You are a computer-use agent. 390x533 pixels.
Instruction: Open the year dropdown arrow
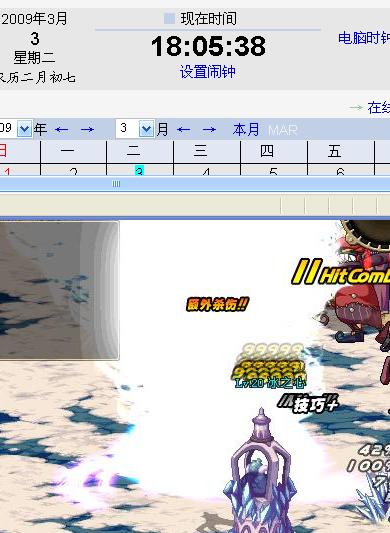(24, 129)
